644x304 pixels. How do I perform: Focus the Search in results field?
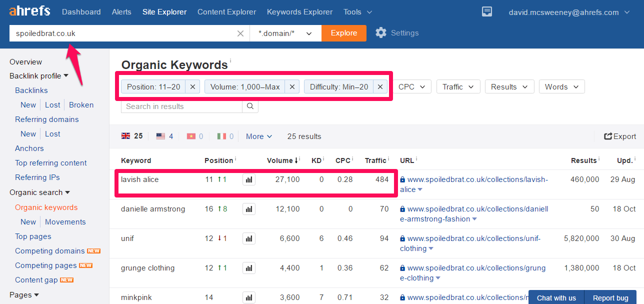click(182, 106)
